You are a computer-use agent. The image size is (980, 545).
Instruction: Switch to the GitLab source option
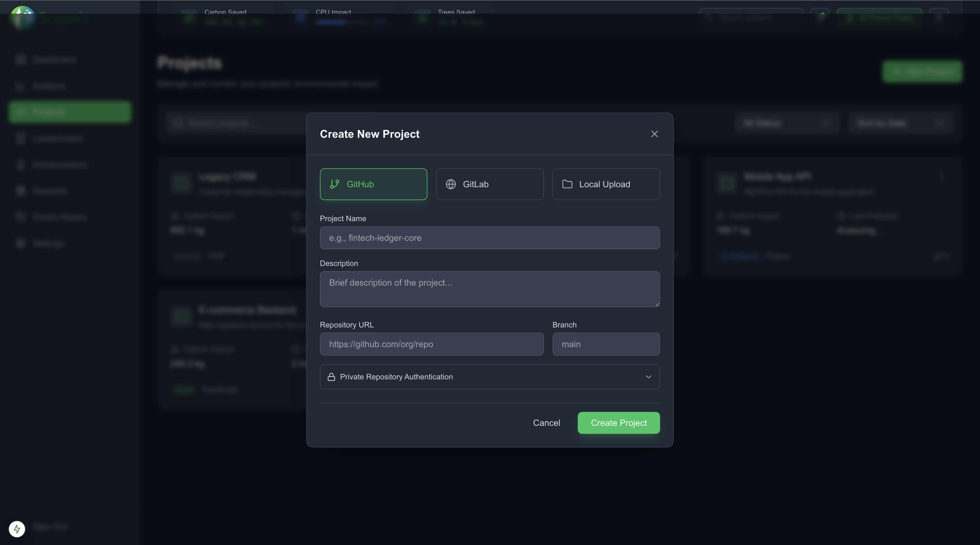click(x=489, y=184)
